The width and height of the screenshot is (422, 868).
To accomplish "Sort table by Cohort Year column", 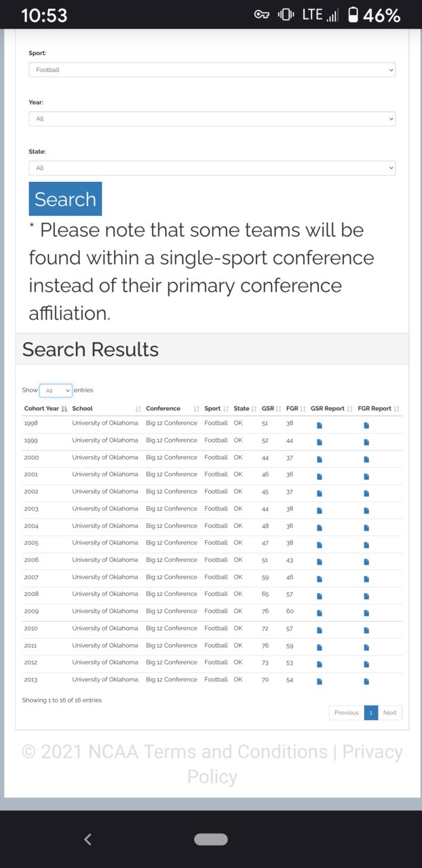I will click(x=45, y=409).
